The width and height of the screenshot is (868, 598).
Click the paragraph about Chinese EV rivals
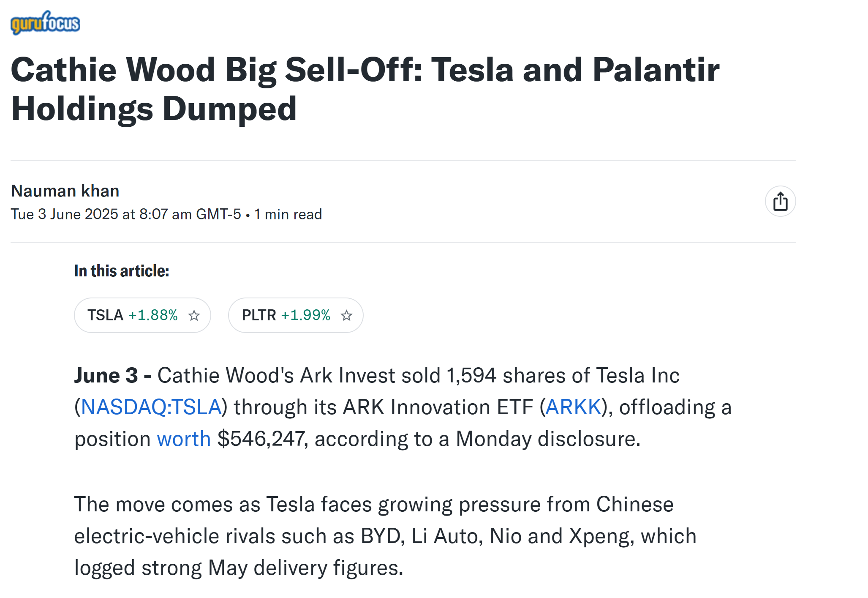[385, 536]
